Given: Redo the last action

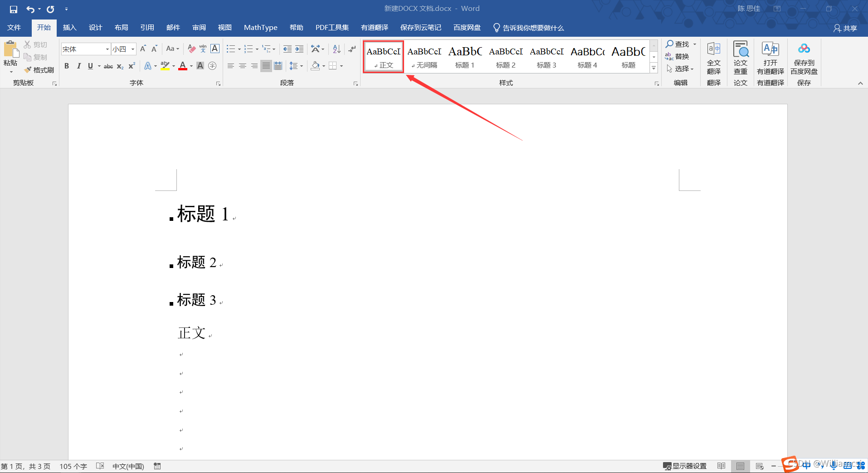Looking at the screenshot, I should click(x=50, y=9).
